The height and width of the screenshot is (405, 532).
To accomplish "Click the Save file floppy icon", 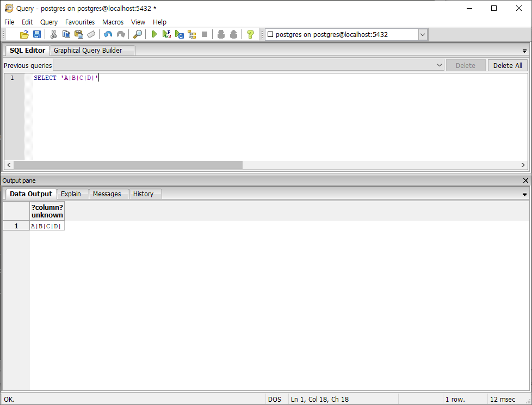I will click(37, 34).
